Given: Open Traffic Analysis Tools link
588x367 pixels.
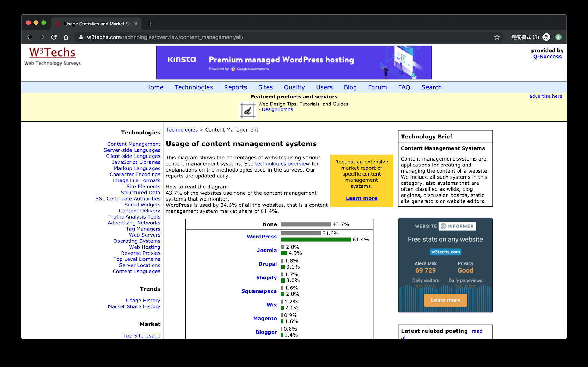Looking at the screenshot, I should [134, 217].
